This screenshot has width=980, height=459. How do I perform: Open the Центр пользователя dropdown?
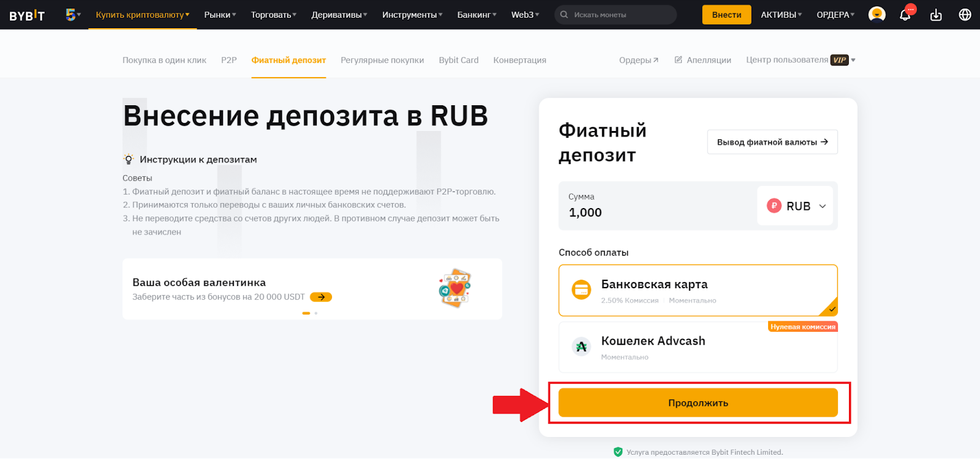point(800,60)
